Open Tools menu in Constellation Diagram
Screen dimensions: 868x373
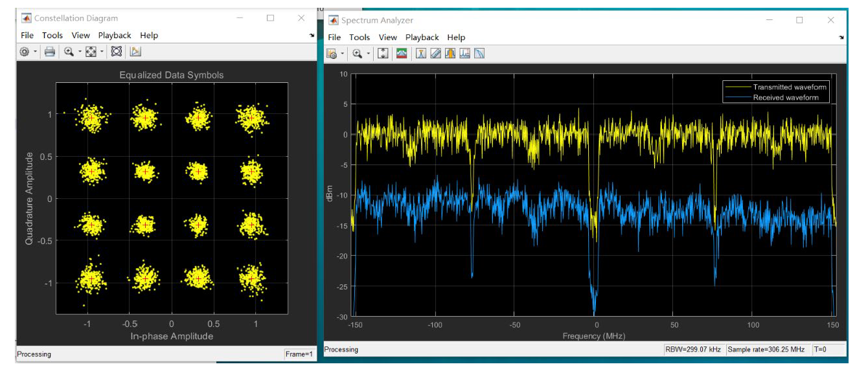click(52, 36)
